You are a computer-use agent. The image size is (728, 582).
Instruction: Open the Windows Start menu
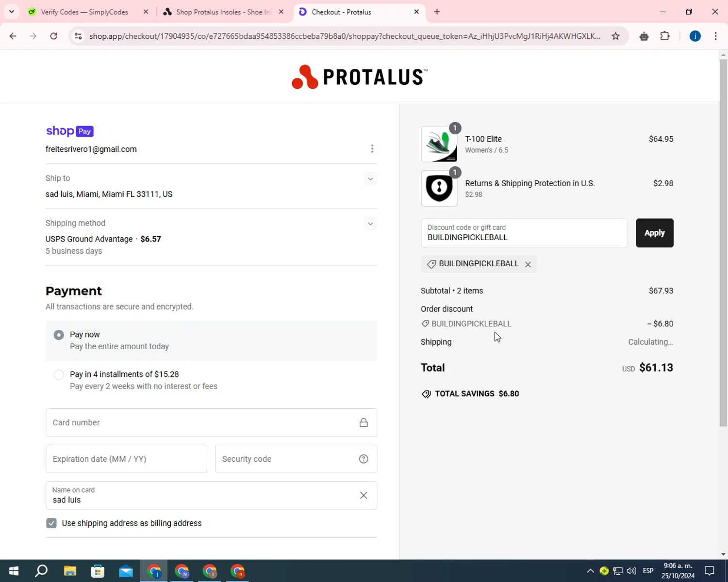(x=14, y=571)
